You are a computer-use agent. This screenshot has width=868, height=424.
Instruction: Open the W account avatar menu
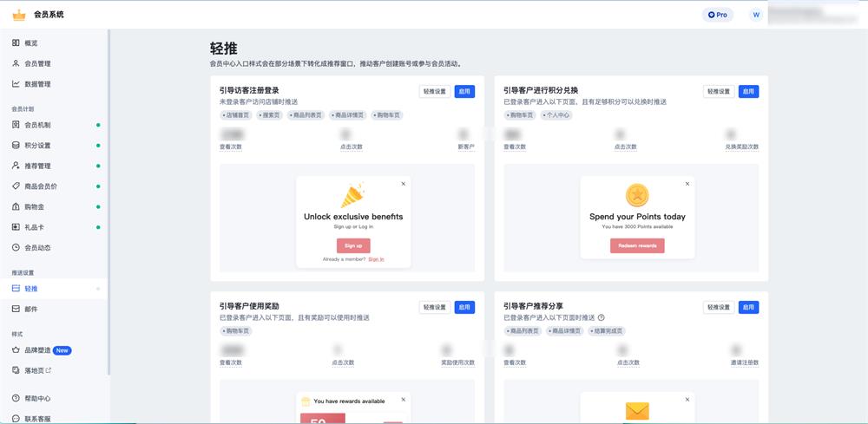[755, 15]
